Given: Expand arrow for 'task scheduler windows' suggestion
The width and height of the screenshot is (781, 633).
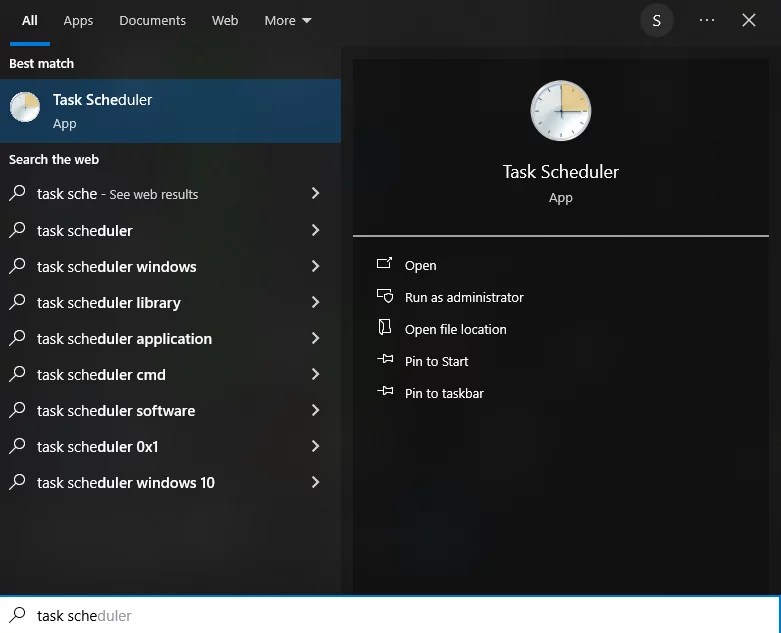Looking at the screenshot, I should pos(315,266).
